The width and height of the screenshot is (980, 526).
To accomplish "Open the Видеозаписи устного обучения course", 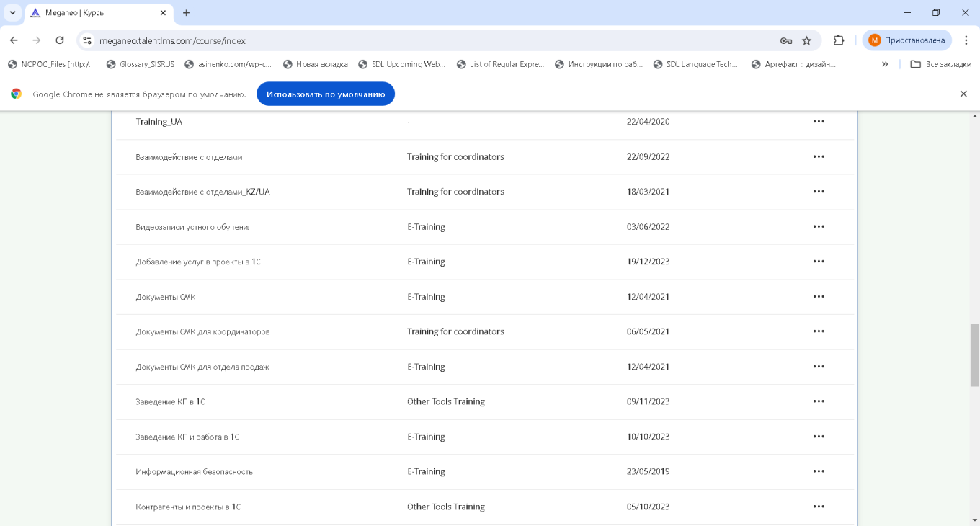I will click(194, 227).
